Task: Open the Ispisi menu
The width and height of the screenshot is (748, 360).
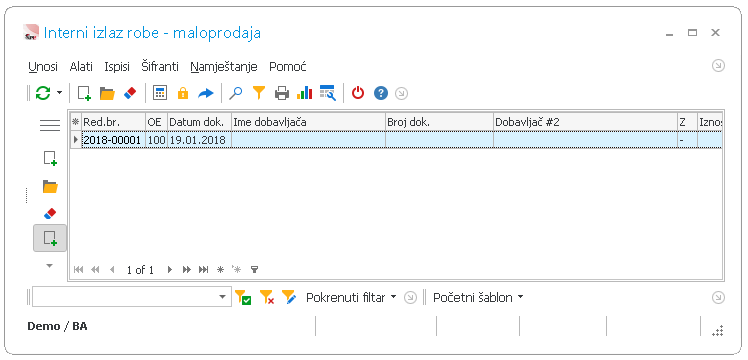Action: 117,67
